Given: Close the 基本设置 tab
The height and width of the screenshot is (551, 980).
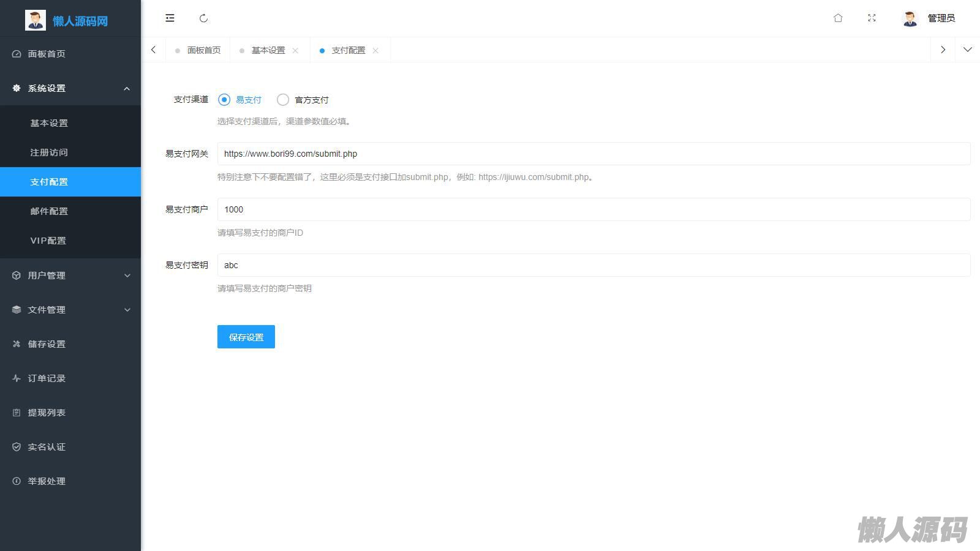Looking at the screenshot, I should pyautogui.click(x=295, y=51).
